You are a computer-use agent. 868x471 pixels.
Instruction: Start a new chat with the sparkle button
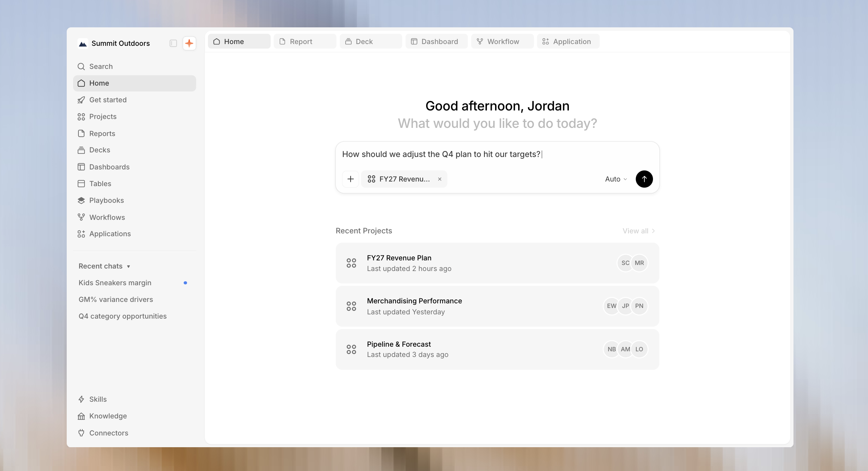(x=189, y=43)
